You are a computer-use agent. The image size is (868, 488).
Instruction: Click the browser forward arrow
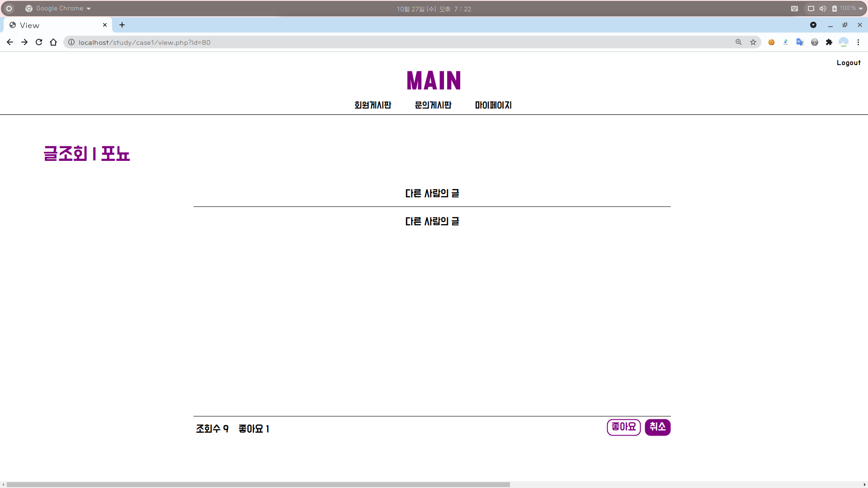(24, 42)
